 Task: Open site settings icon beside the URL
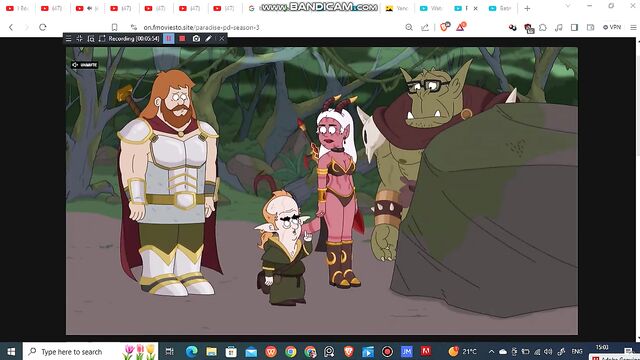133,27
